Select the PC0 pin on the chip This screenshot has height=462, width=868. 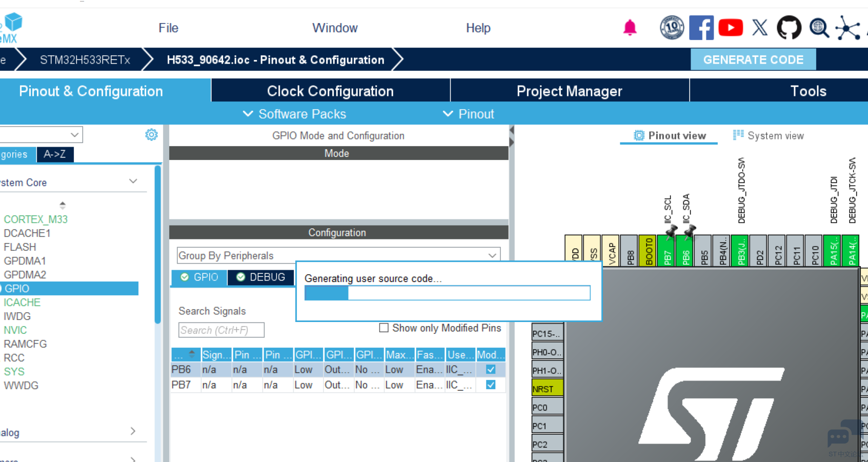[548, 407]
